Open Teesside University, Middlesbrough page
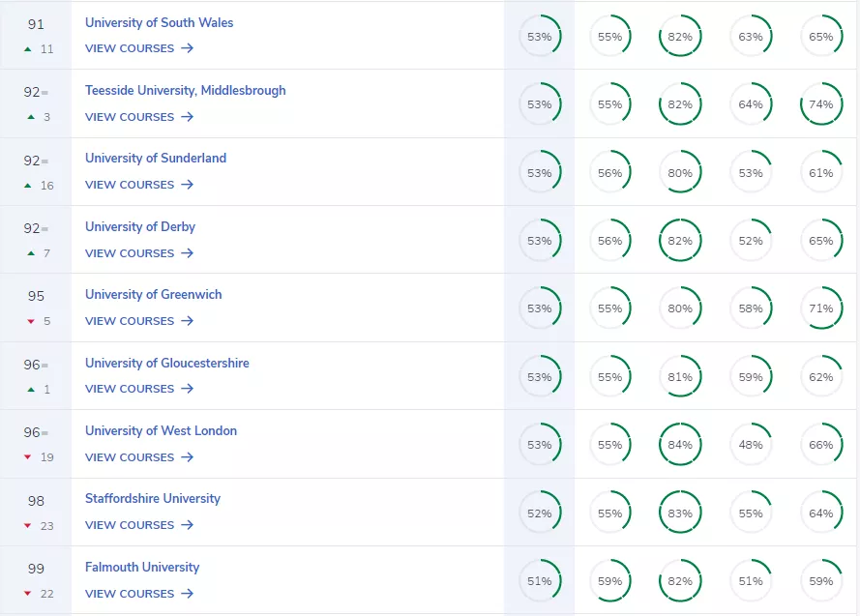This screenshot has width=860, height=616. point(185,90)
